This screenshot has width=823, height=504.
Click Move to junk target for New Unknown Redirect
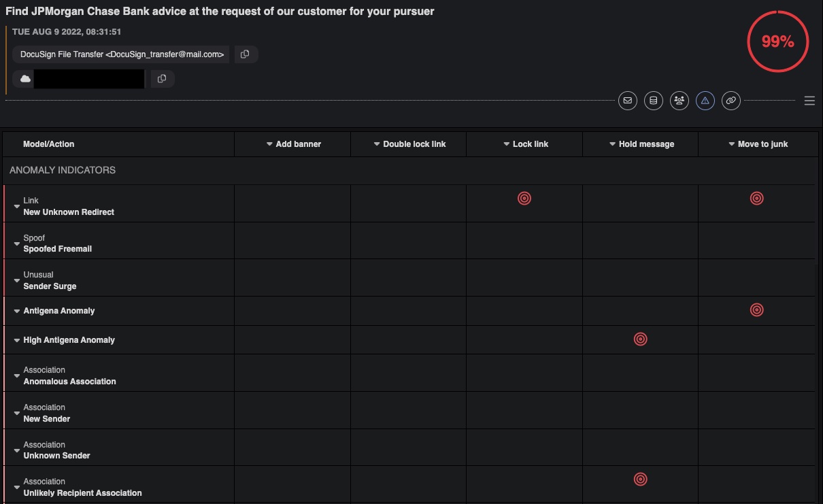tap(757, 198)
